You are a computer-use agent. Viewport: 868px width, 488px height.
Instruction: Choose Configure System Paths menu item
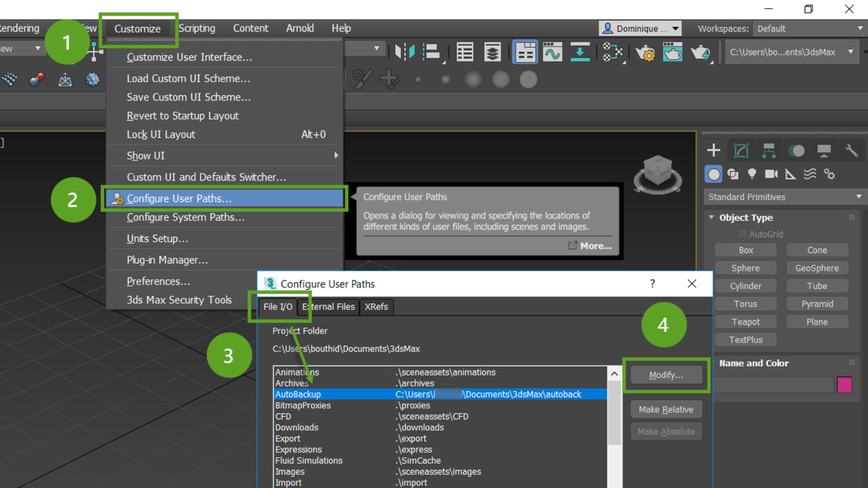pos(185,218)
